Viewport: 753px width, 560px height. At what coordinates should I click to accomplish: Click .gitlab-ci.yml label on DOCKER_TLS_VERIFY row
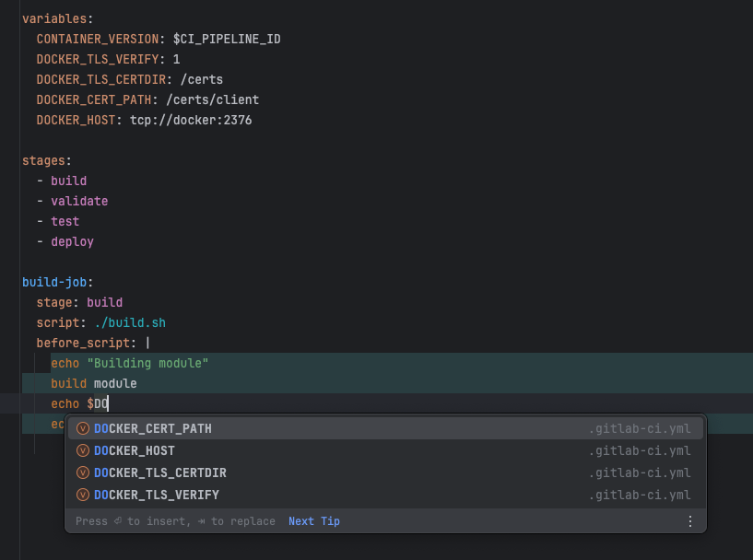[641, 495]
